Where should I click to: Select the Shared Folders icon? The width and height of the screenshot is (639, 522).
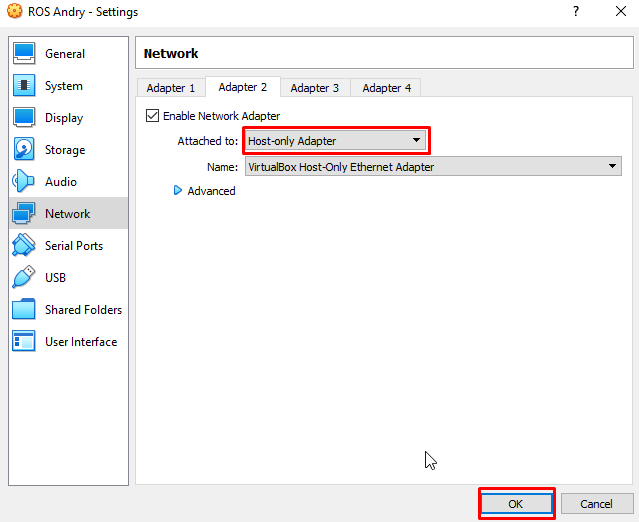tap(24, 310)
